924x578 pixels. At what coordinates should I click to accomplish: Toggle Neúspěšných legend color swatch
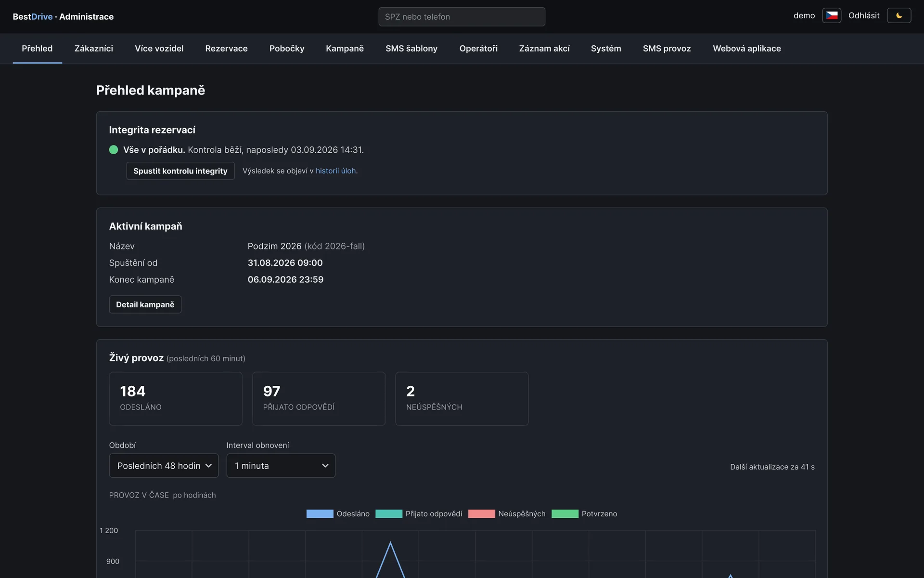(482, 514)
